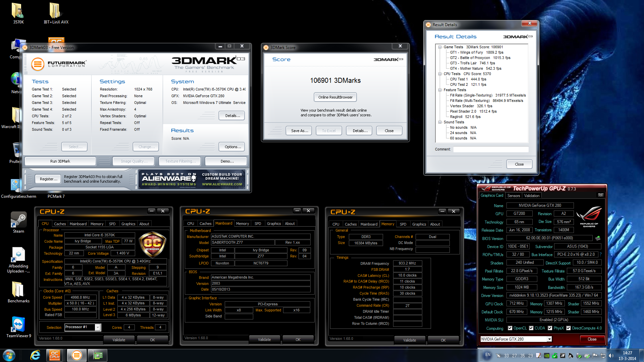Open Online ResultBrowser

pos(335,97)
